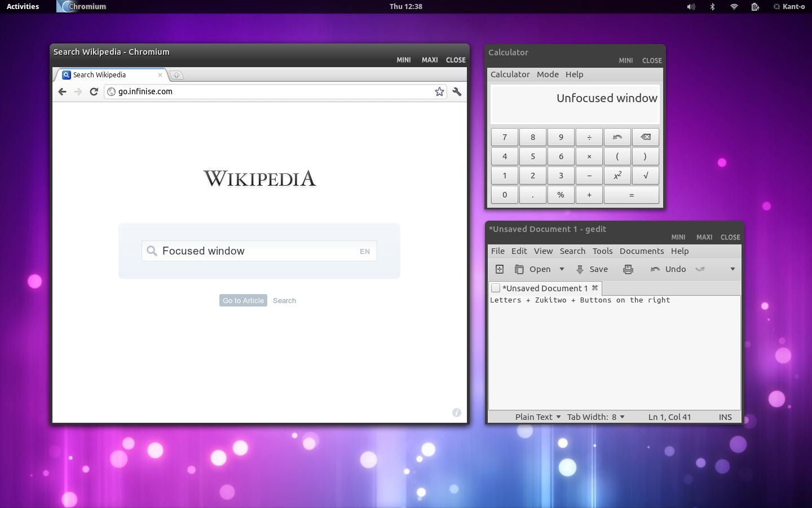Open the View menu in gedit
Viewport: 812px width, 508px height.
(x=543, y=251)
